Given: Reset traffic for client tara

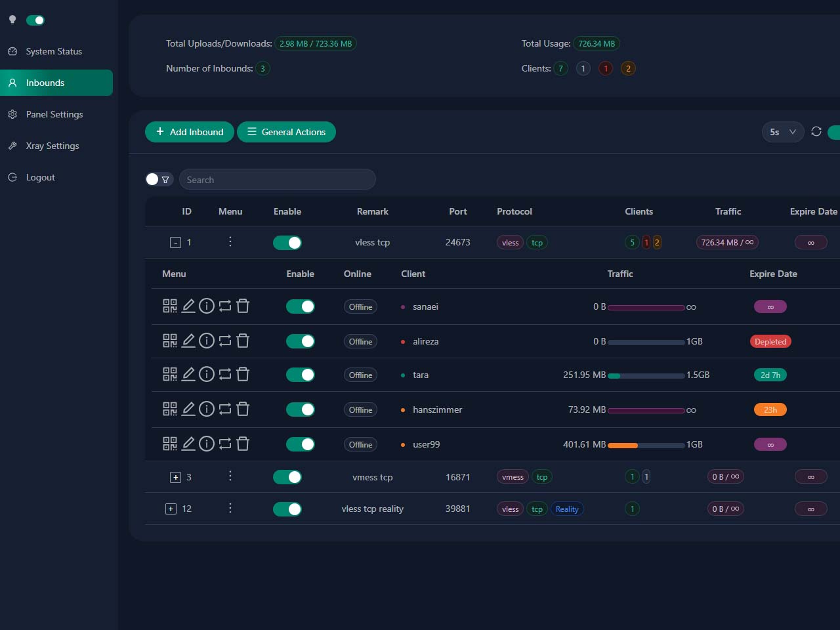Looking at the screenshot, I should (x=225, y=374).
